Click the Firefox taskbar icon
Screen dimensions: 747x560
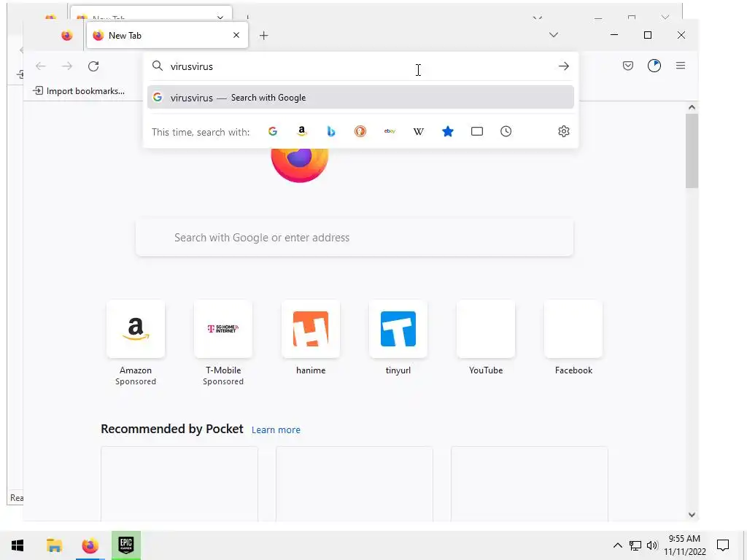click(90, 545)
